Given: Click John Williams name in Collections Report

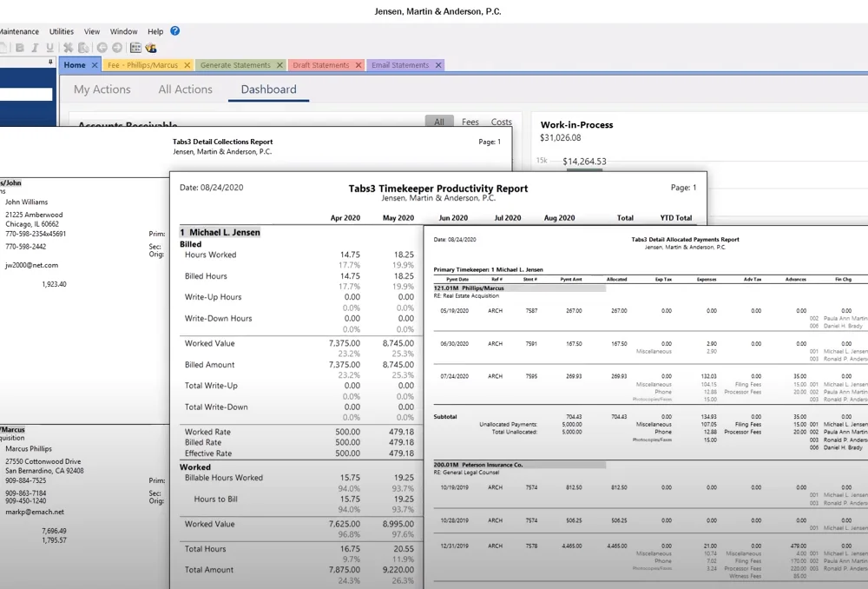Looking at the screenshot, I should (x=27, y=202).
